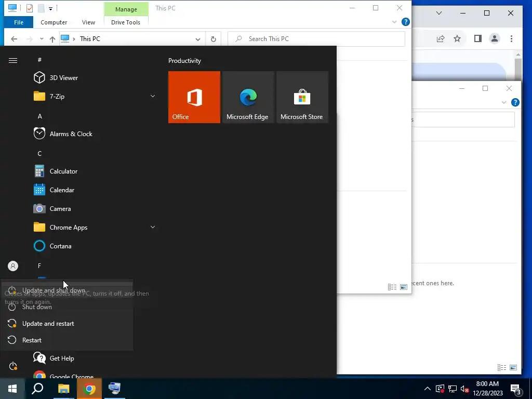Choose Shut down from power menu
The width and height of the screenshot is (532, 399).
[67, 307]
